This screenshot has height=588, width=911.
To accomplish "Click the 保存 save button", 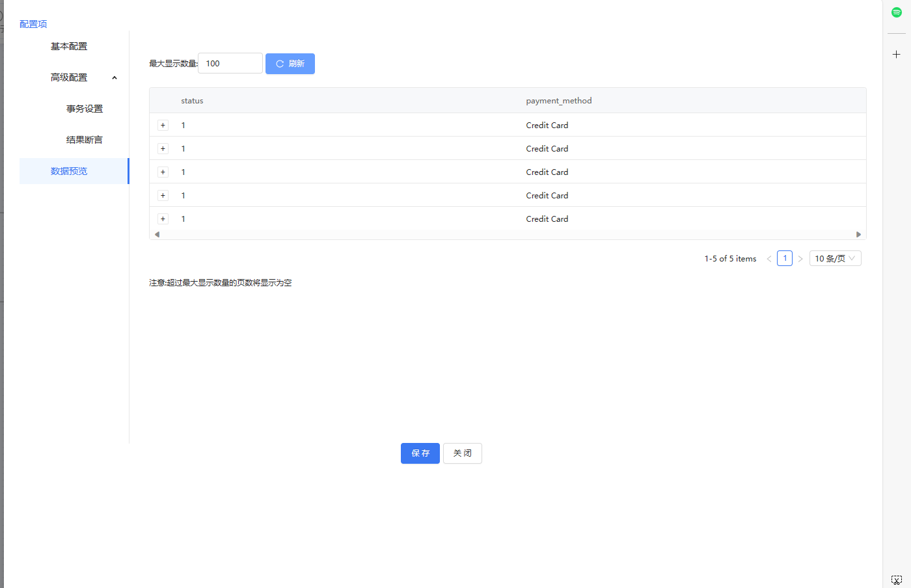I will [420, 453].
